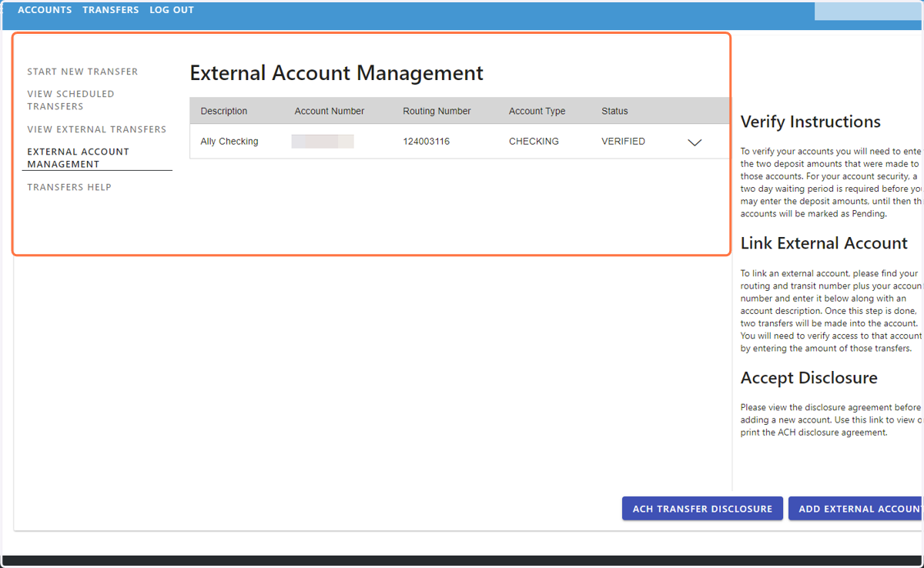Click the Account Type column header
Screen dimensions: 924x568
click(537, 111)
